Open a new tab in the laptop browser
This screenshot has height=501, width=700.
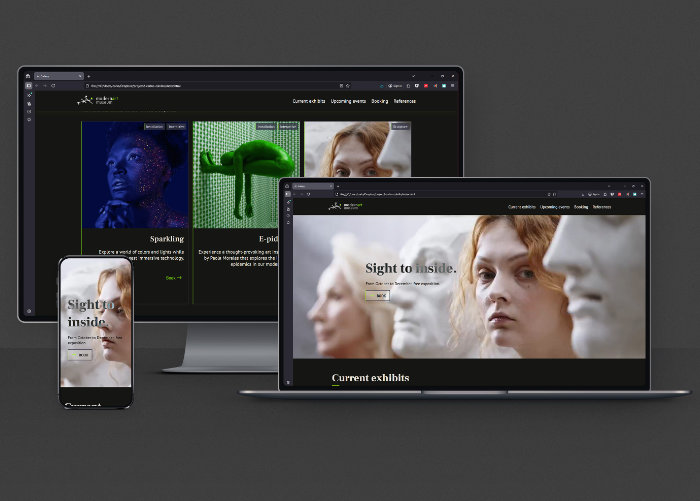tap(338, 186)
